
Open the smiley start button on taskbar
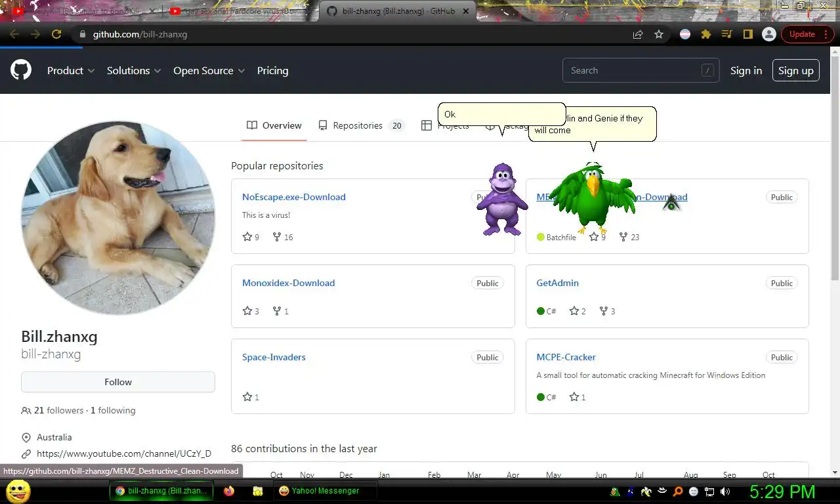click(x=18, y=491)
